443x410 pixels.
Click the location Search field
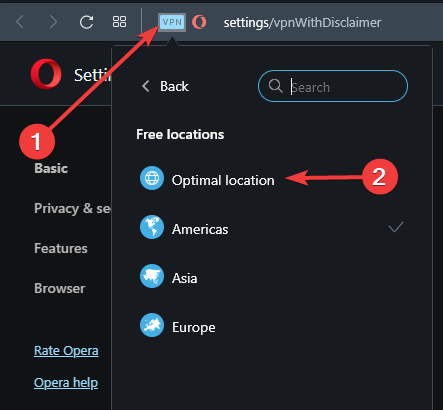pos(333,86)
